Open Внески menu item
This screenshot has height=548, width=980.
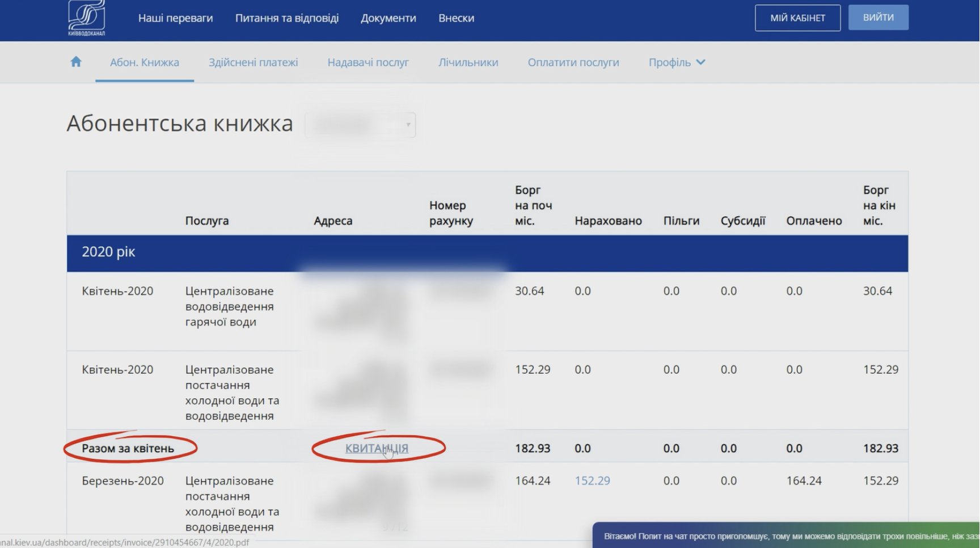pyautogui.click(x=456, y=18)
